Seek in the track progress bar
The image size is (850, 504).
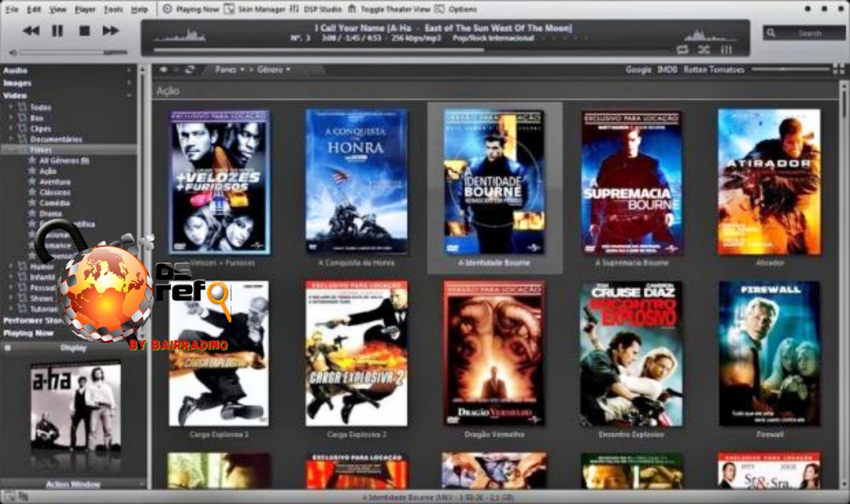pos(412,50)
